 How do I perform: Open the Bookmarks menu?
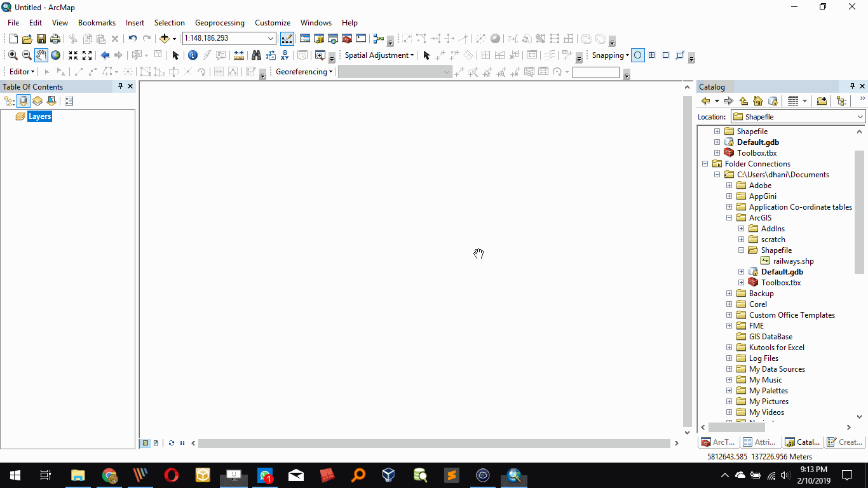tap(97, 22)
